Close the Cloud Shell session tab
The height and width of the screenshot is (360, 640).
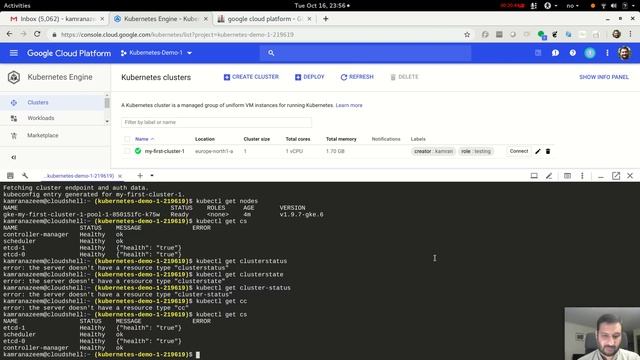pyautogui.click(x=120, y=176)
